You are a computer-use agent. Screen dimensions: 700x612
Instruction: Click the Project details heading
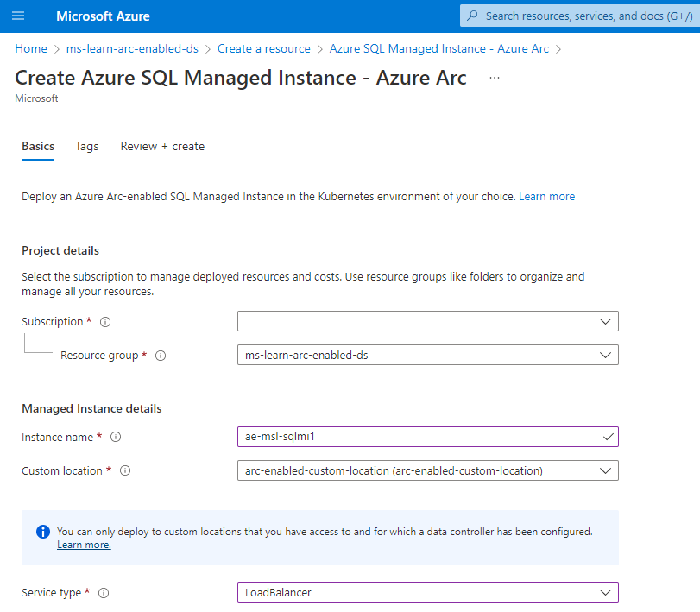(x=60, y=251)
